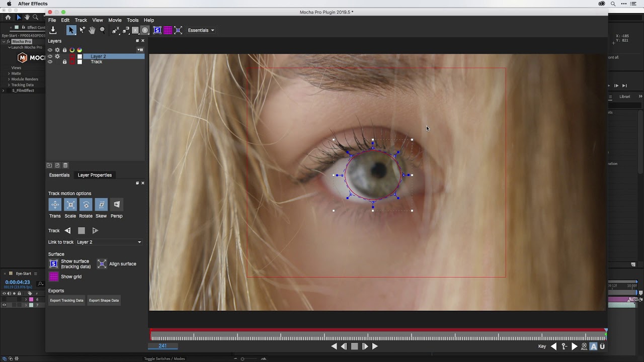Select the Pick arrow tool
Screen dimensions: 644x362
coord(71,30)
